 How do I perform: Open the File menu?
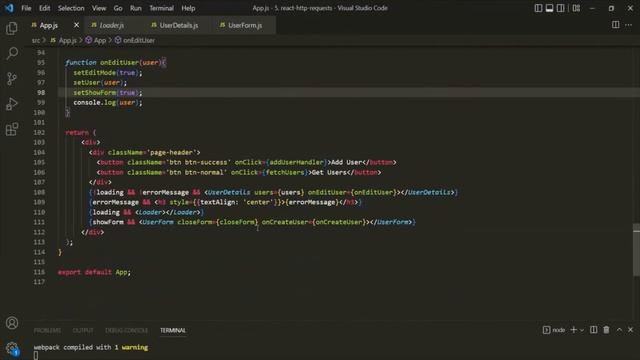click(x=26, y=8)
